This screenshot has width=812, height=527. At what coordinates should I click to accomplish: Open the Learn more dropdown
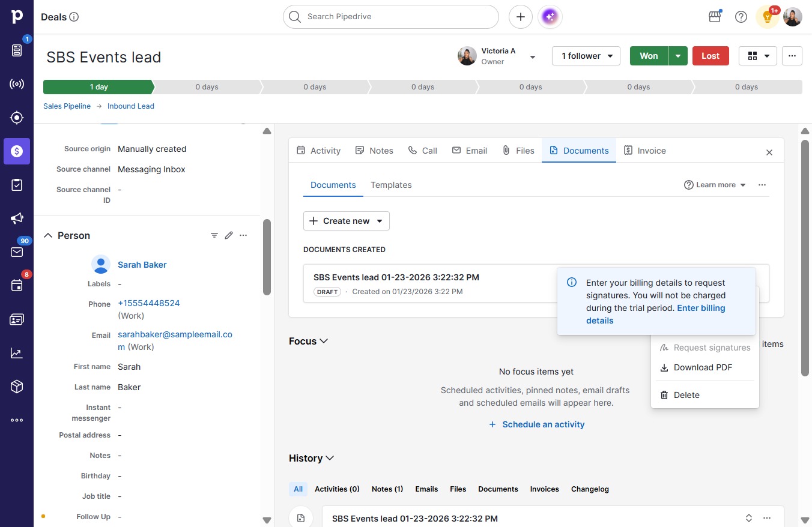715,185
